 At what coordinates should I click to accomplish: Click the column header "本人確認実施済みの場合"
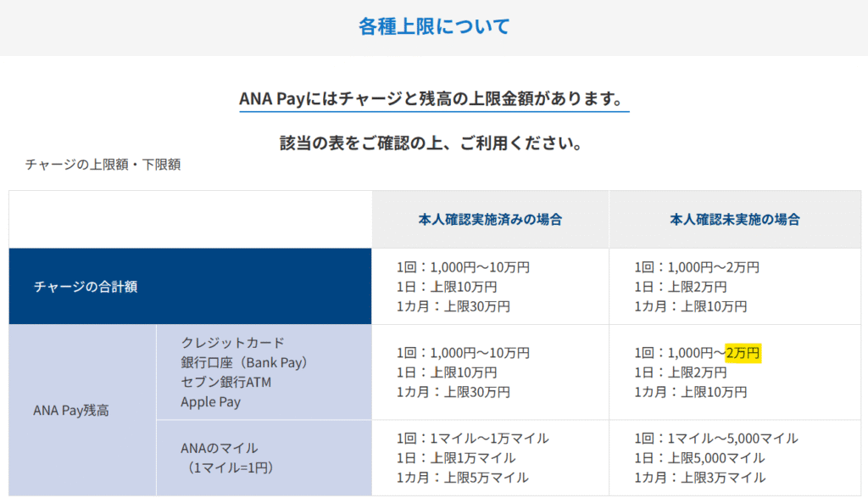tap(490, 220)
